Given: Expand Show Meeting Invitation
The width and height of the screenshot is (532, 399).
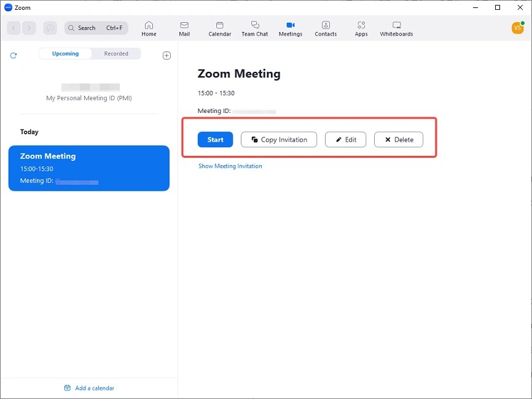Looking at the screenshot, I should pyautogui.click(x=230, y=166).
